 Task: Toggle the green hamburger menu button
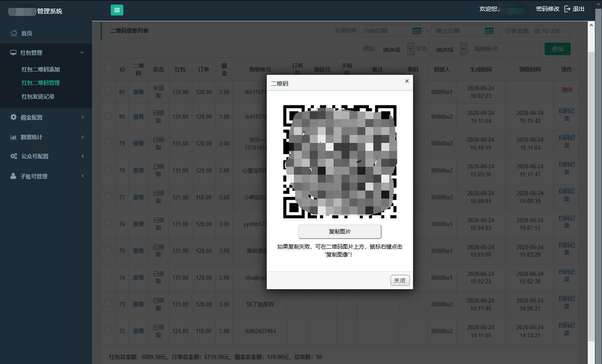click(x=117, y=10)
